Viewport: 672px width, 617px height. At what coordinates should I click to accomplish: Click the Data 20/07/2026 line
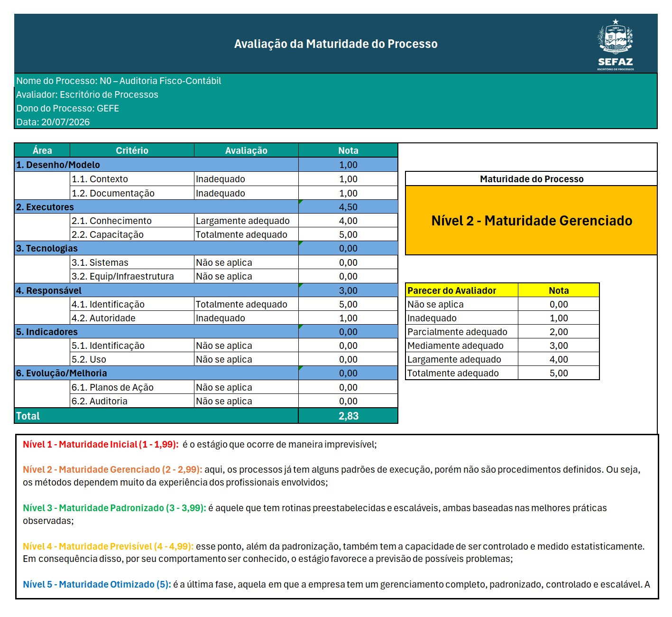53,122
